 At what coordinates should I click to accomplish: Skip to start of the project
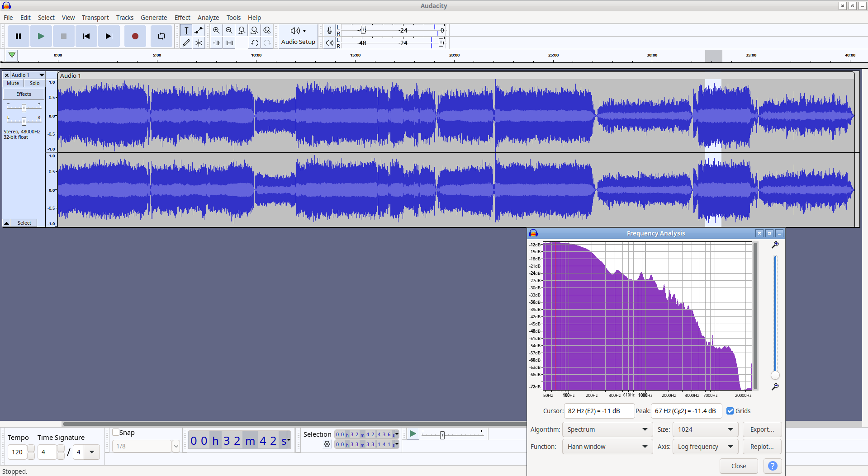tap(86, 36)
